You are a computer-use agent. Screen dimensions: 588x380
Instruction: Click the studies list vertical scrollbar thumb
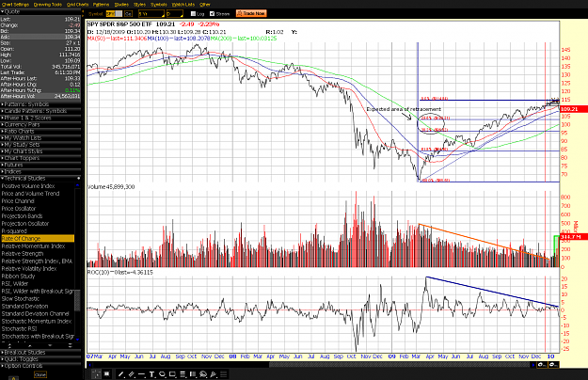point(78,300)
